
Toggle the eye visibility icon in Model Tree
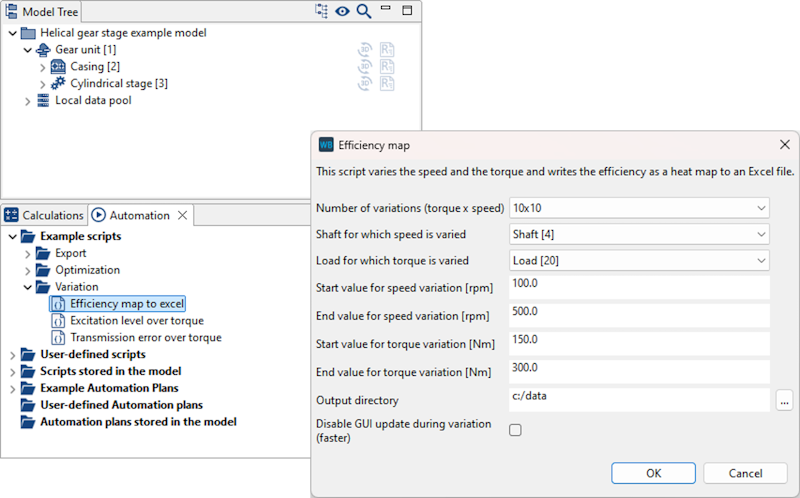click(342, 11)
